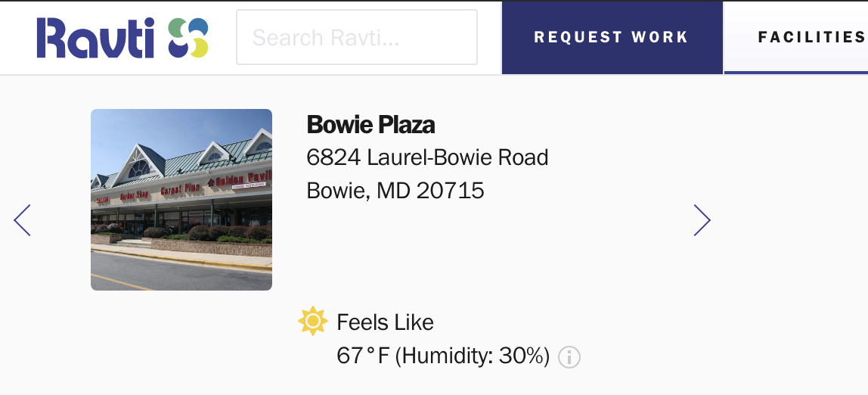Advance to next facility with right chevron

pyautogui.click(x=702, y=220)
